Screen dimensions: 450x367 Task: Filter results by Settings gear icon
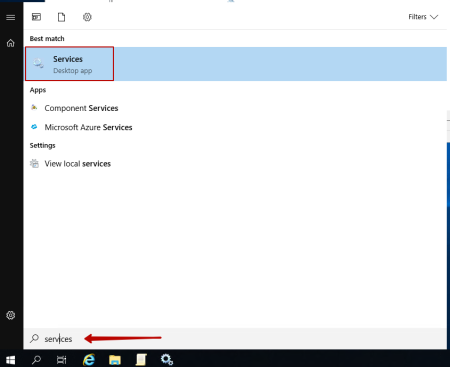coord(87,17)
